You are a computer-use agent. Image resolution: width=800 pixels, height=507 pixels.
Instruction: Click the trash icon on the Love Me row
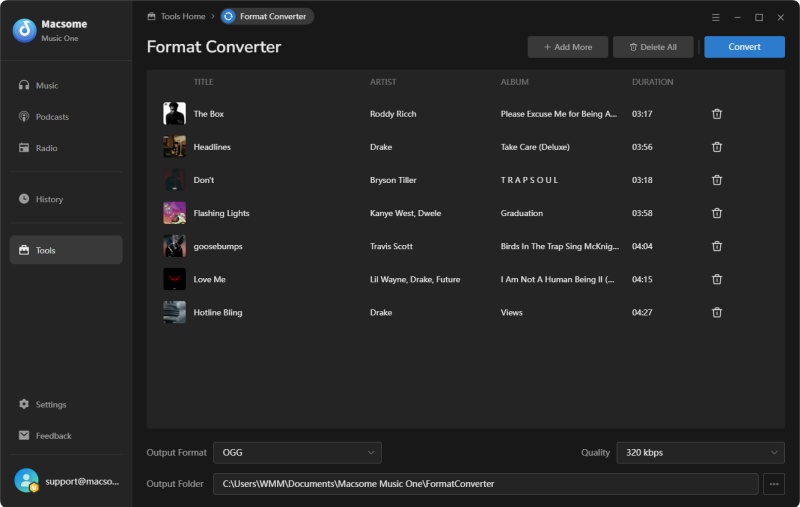(x=717, y=280)
